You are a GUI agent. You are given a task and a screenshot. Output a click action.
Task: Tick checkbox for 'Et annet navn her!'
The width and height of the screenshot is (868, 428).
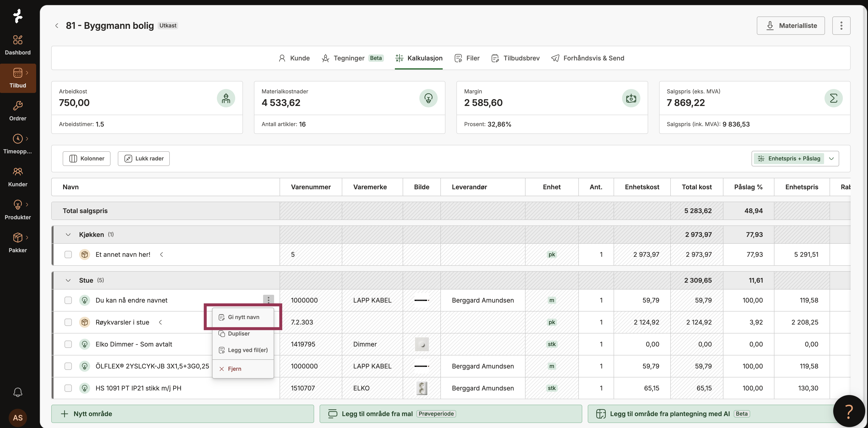pyautogui.click(x=68, y=255)
